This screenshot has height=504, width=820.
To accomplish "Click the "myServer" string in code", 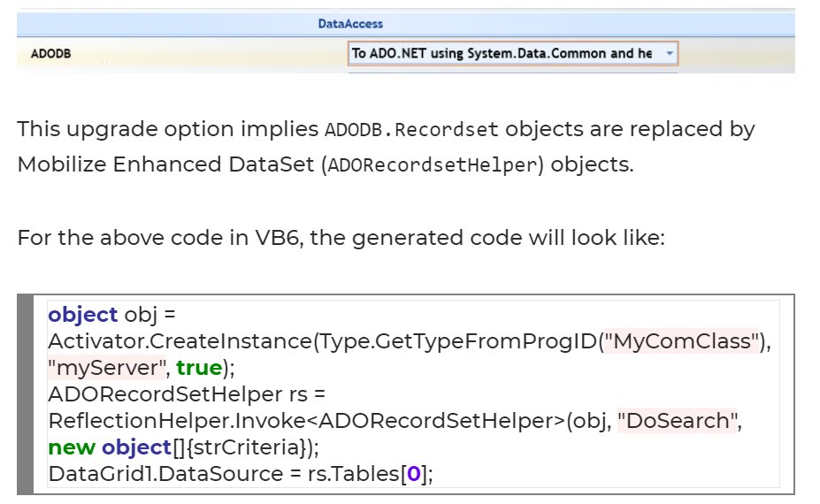I will pyautogui.click(x=107, y=368).
